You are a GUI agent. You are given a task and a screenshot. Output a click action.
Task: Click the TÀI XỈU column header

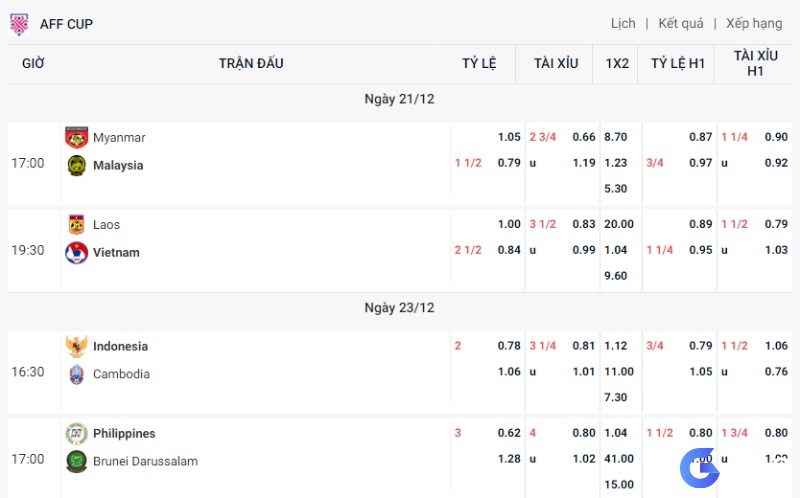556,63
